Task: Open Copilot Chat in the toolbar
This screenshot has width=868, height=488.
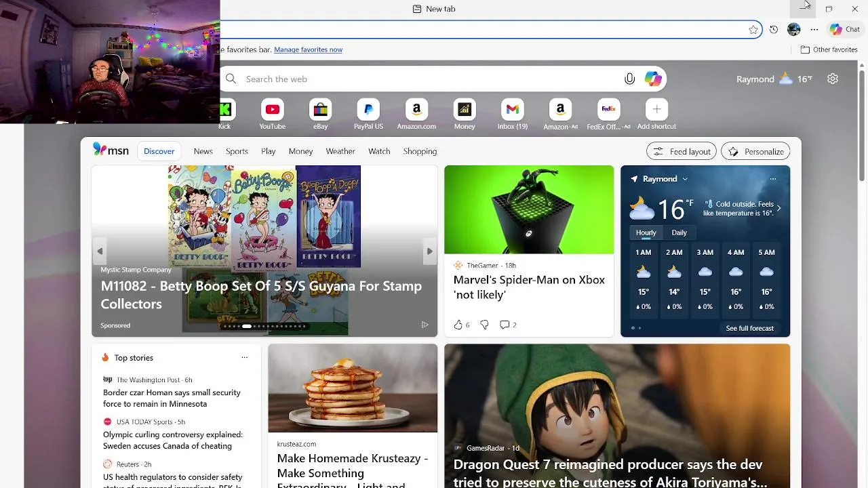Action: point(845,29)
